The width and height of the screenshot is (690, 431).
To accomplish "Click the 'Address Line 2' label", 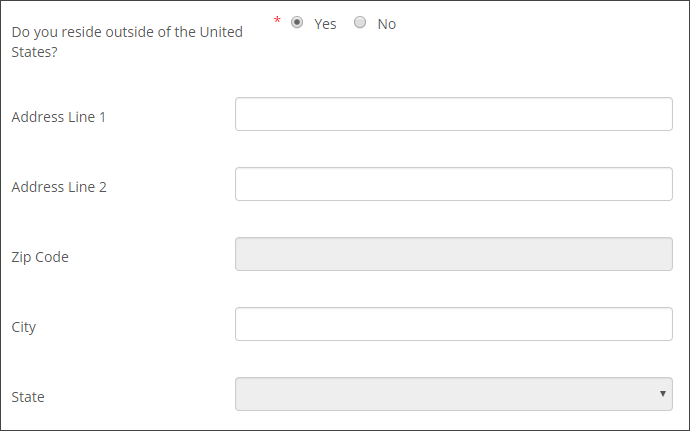I will pyautogui.click(x=59, y=187).
